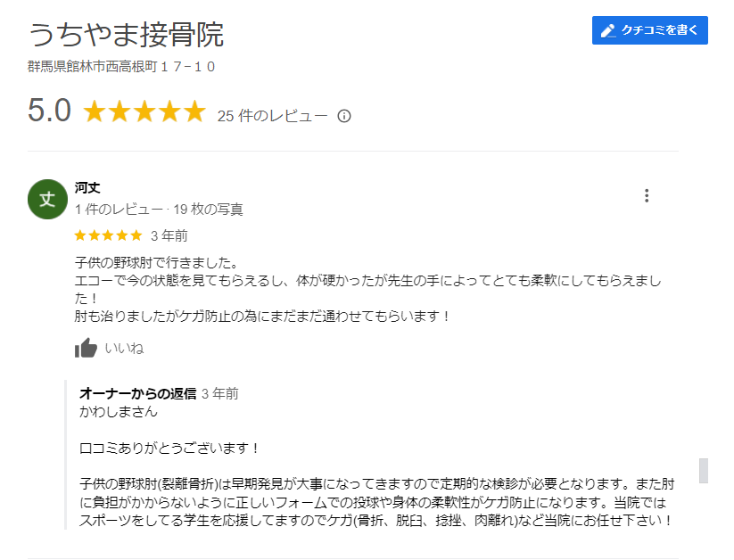Click the うちやま接骨院 title heading

(126, 35)
